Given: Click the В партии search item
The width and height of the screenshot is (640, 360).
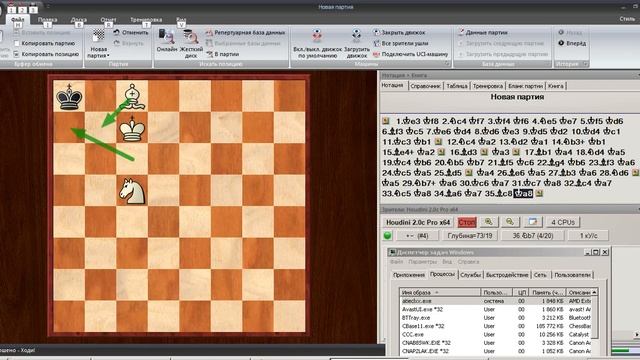Looking at the screenshot, I should 222,54.
